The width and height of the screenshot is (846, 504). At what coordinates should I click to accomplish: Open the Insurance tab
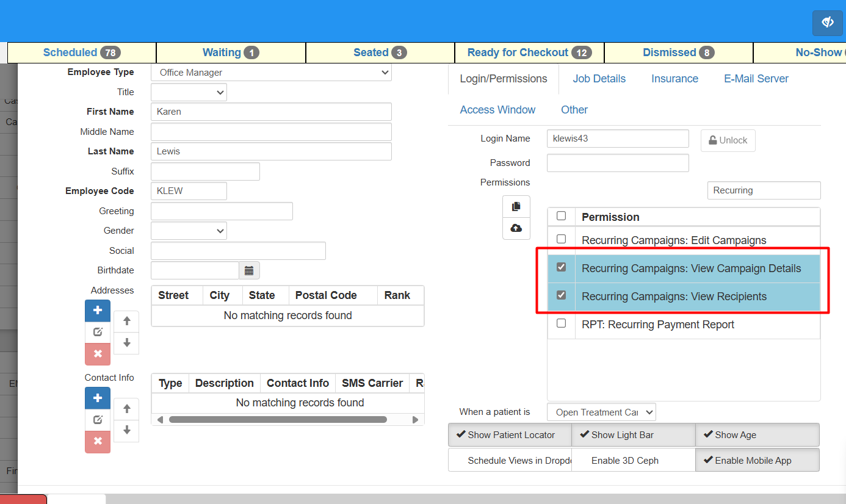[674, 79]
